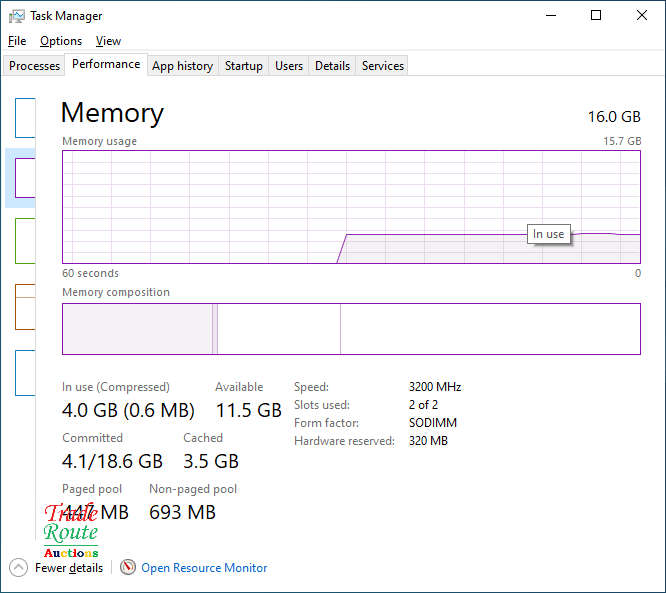Click the Fewer details text button
The width and height of the screenshot is (666, 593).
click(x=69, y=568)
